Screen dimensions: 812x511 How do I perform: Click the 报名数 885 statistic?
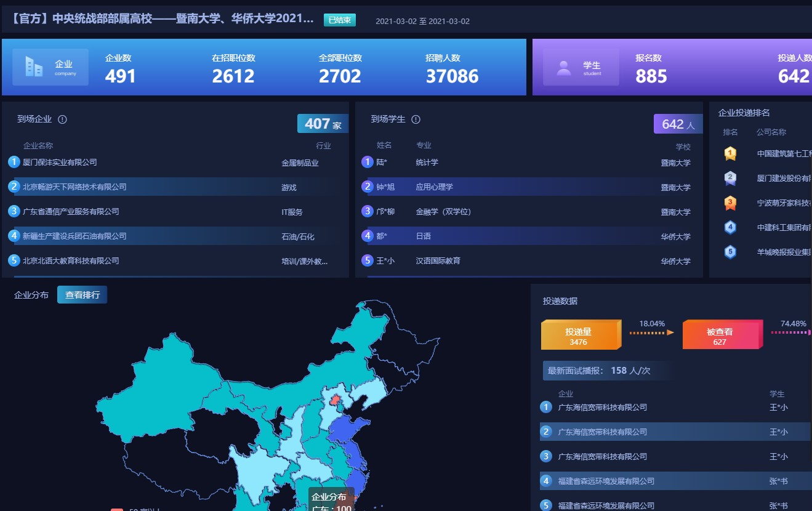tap(651, 68)
